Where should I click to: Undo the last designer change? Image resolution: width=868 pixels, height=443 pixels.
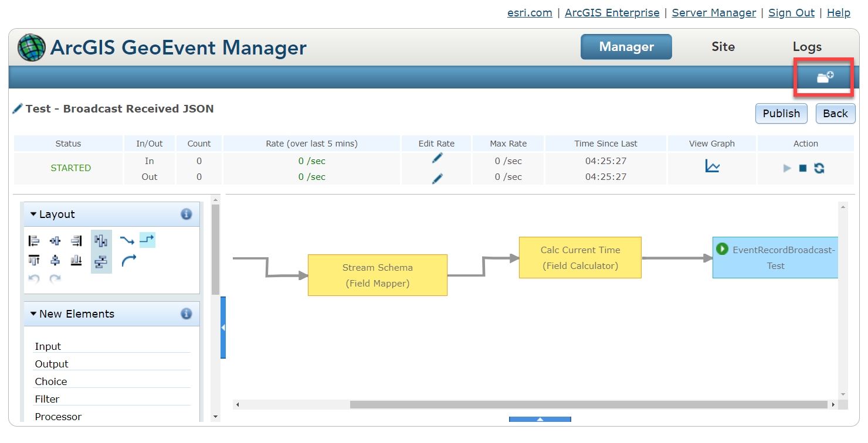[33, 278]
